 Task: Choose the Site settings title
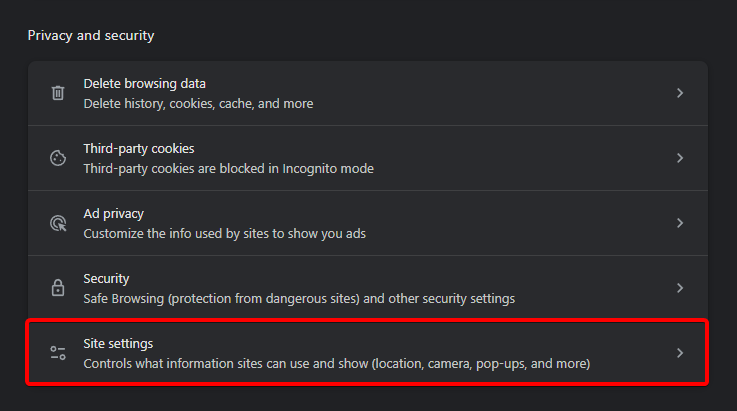[x=118, y=344]
